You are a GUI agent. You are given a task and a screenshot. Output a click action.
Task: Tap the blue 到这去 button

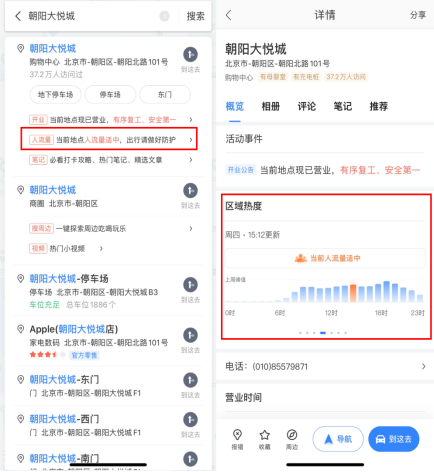pyautogui.click(x=394, y=439)
